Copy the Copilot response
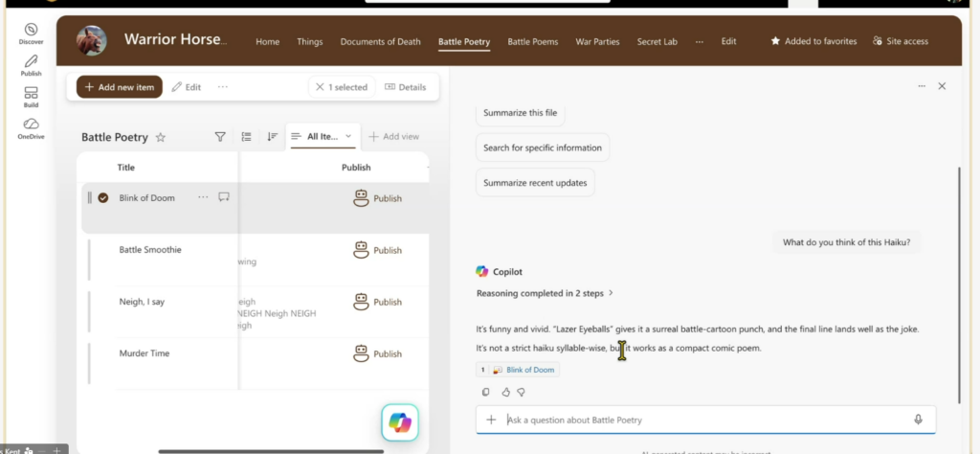980x454 pixels. pos(485,392)
